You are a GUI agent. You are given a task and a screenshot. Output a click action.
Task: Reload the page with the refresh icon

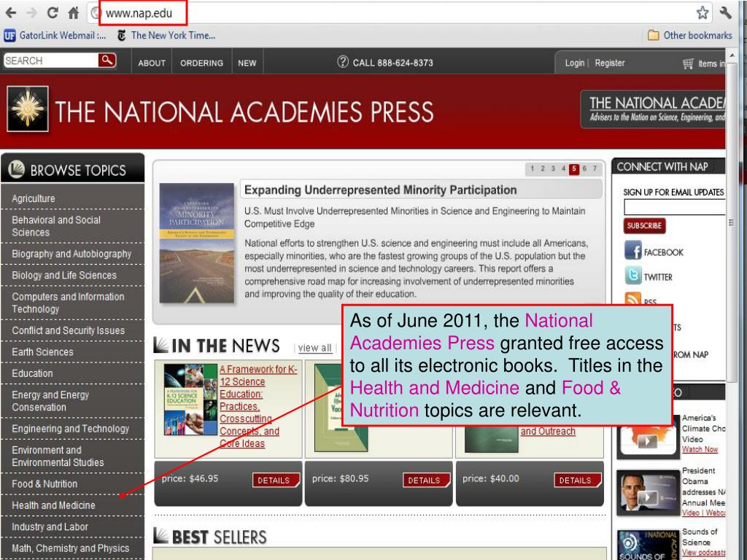[53, 13]
